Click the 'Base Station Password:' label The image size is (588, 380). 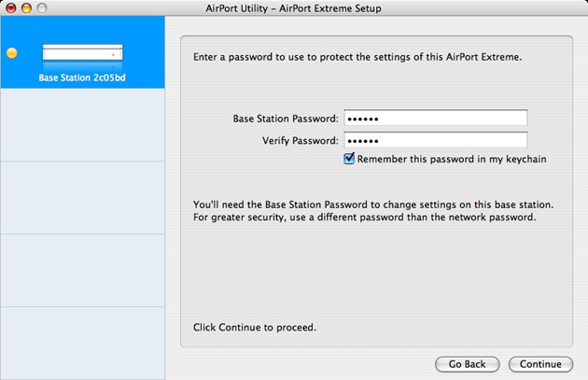pos(285,119)
